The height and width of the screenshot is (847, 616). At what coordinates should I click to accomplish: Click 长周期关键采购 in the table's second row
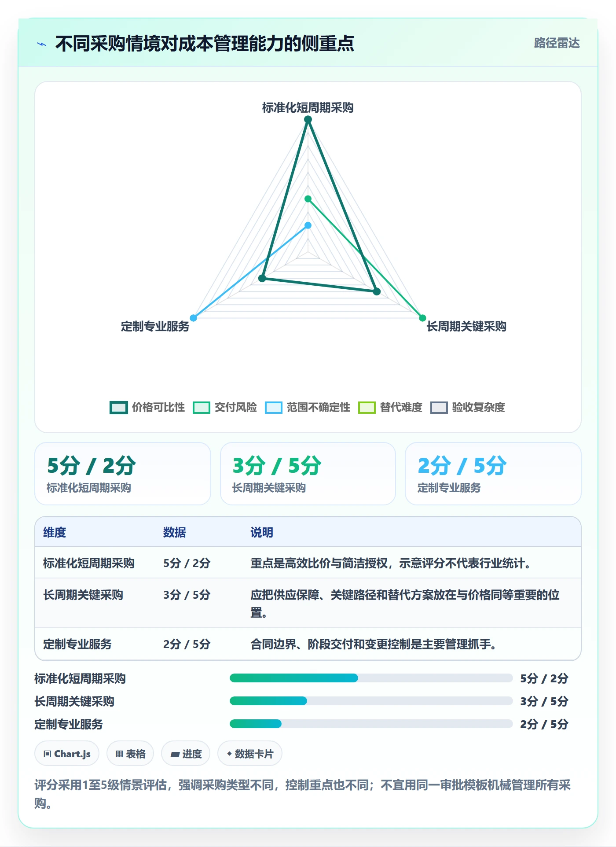pyautogui.click(x=83, y=595)
